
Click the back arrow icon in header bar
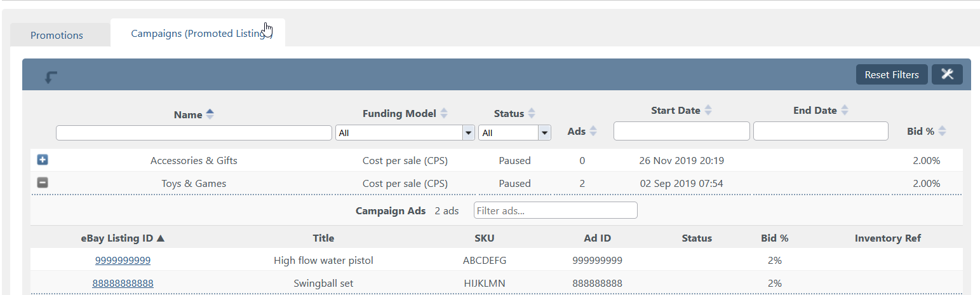coord(51,77)
